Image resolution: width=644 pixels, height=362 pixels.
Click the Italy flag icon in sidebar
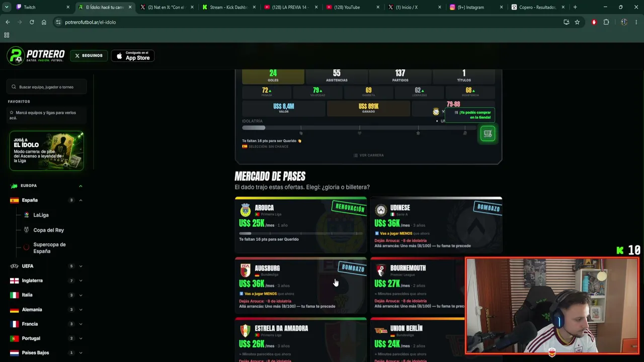14,295
